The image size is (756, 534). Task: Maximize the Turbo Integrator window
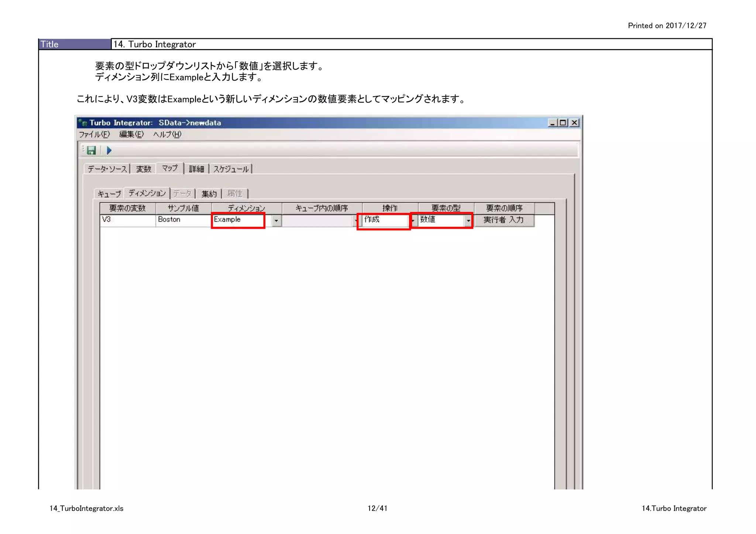click(x=563, y=123)
